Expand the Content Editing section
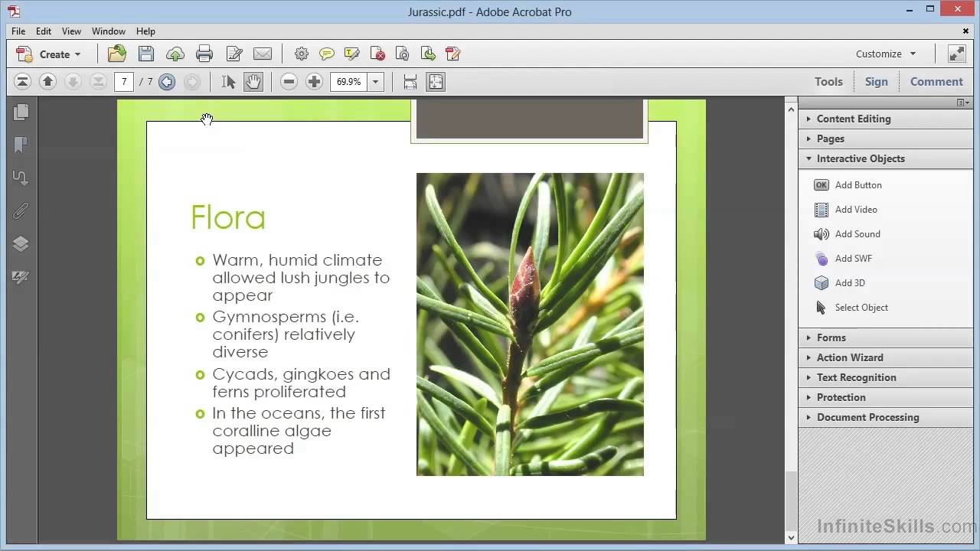The height and width of the screenshot is (551, 980). click(885, 119)
